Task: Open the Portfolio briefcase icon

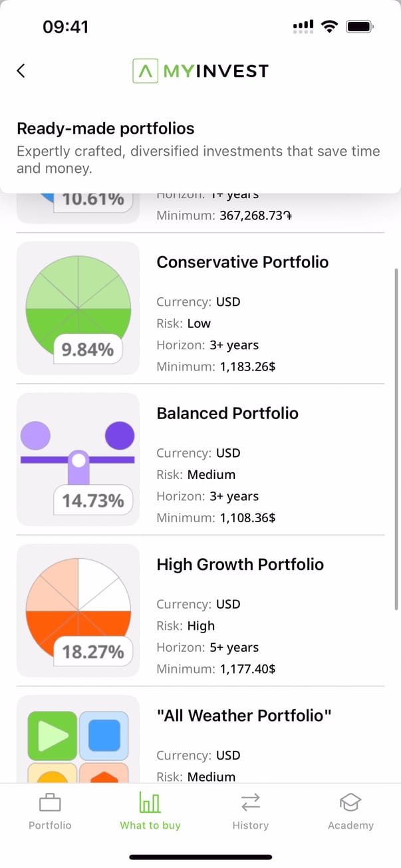Action: [50, 803]
